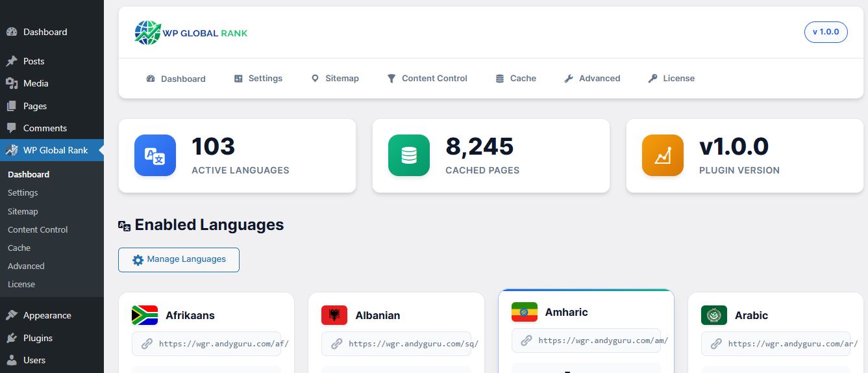Viewport: 868px width, 373px height.
Task: Switch to the Advanced tab
Action: (x=592, y=79)
